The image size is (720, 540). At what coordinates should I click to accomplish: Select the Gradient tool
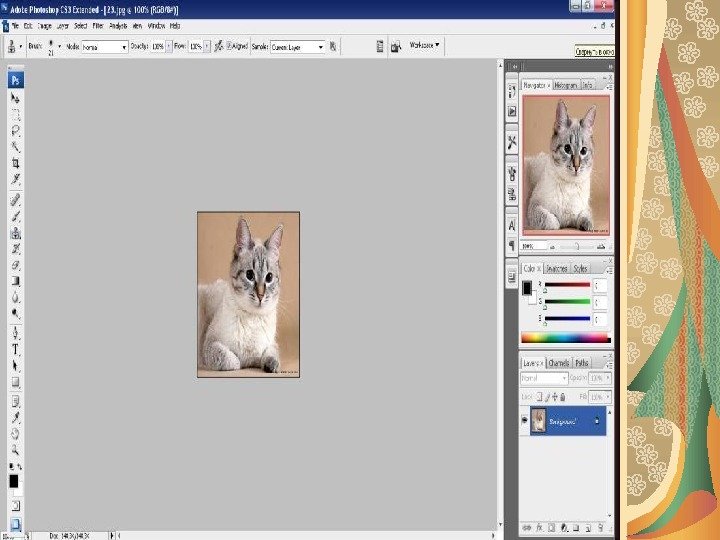[x=16, y=281]
